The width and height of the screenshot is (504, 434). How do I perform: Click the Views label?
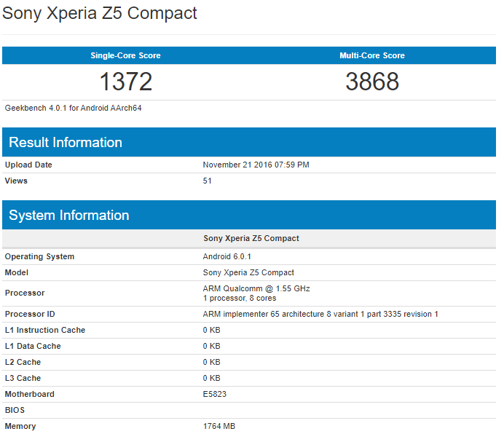[x=16, y=181]
